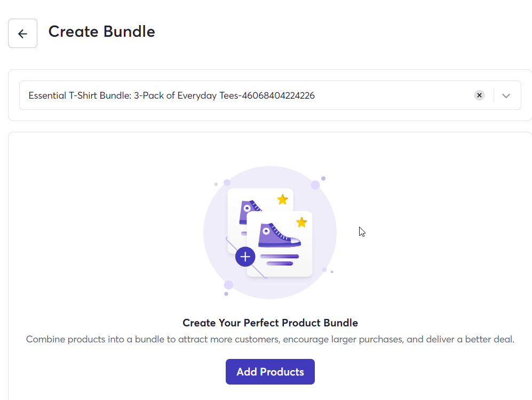Click the partially hidden sneaker on back card
This screenshot has width=532, height=400.
coord(250,210)
